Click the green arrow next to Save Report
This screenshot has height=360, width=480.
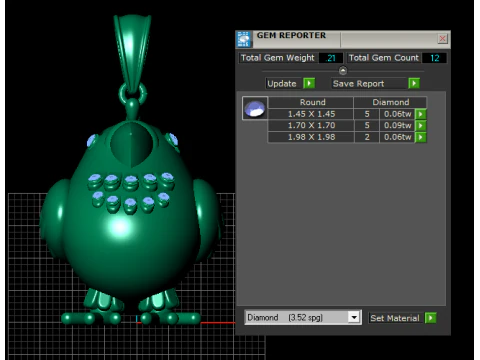tap(414, 83)
